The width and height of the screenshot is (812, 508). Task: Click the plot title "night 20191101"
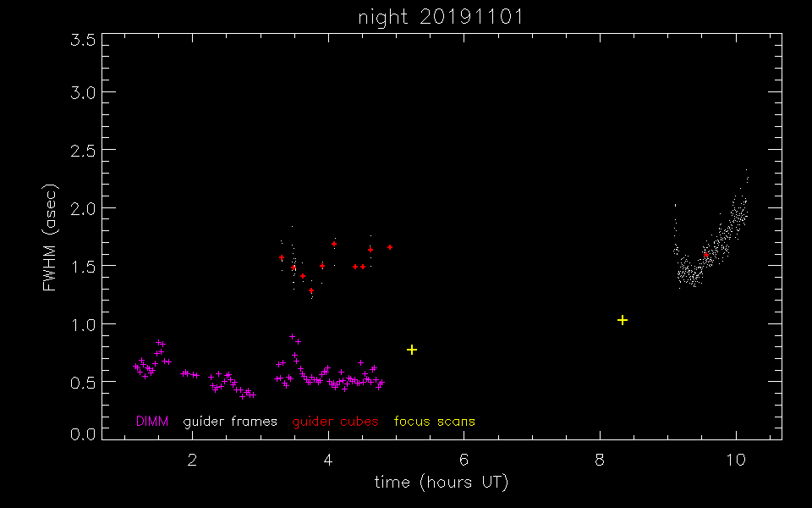tap(441, 17)
